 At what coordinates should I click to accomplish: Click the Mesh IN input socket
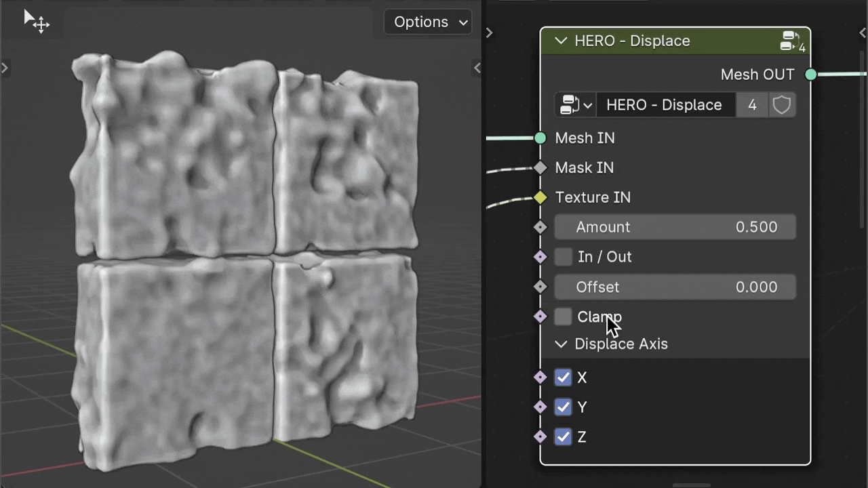[540, 138]
